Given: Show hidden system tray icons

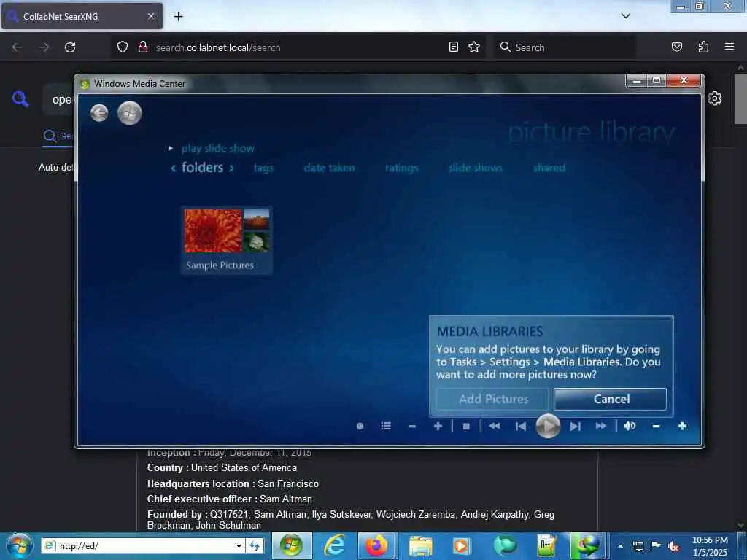Looking at the screenshot, I should (620, 546).
